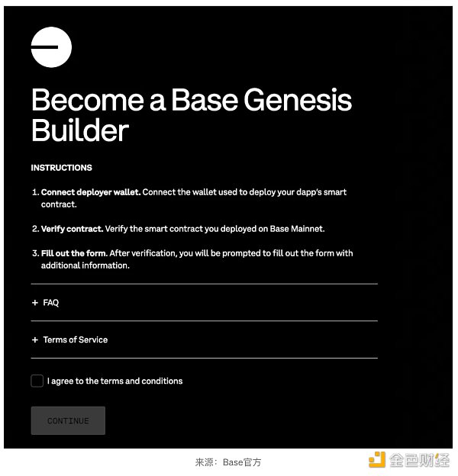Tick the terms and conditions checkbox
This screenshot has height=476, width=458.
point(37,381)
